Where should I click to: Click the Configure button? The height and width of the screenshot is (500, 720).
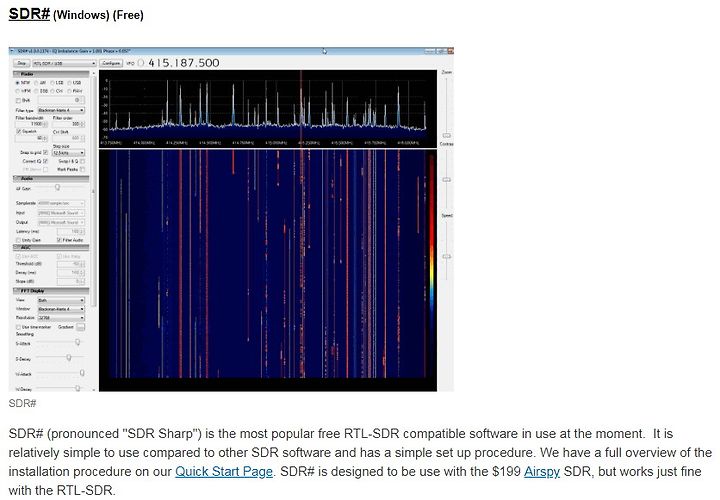click(111, 63)
